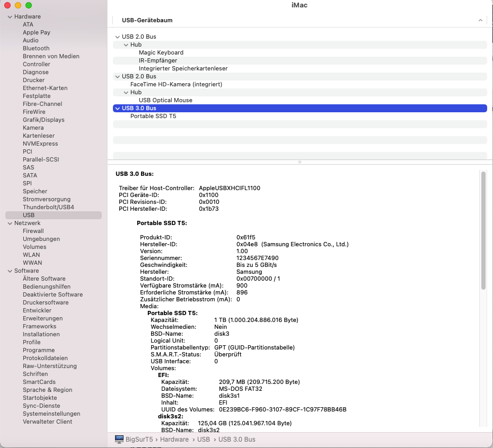Click the 'Bis zu 5 GBit/s' speed value

(x=257, y=265)
